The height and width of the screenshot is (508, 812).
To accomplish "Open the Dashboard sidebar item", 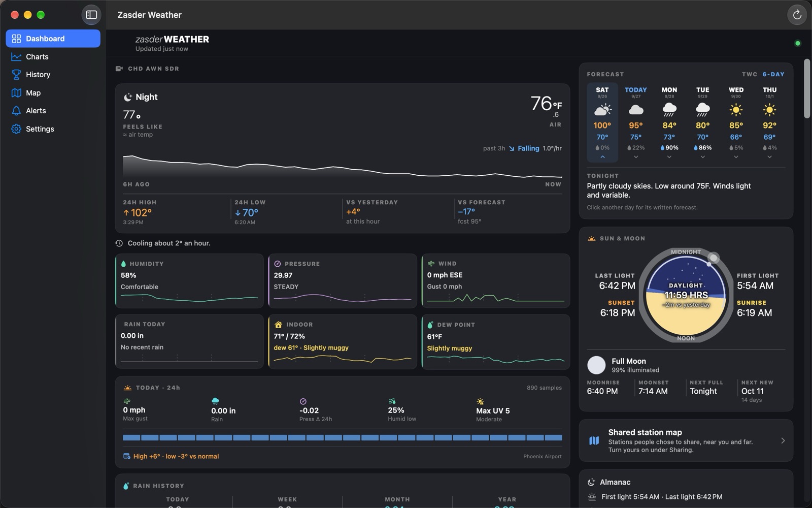I will (53, 39).
